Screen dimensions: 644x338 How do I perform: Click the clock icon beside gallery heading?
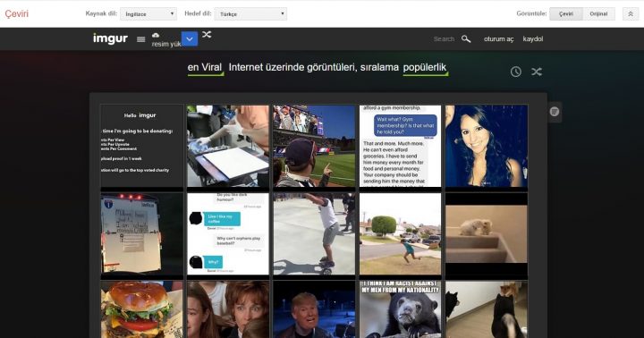516,72
